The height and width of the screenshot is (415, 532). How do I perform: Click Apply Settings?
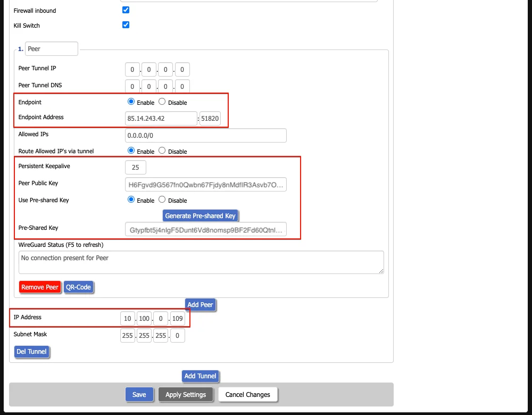coord(186,394)
